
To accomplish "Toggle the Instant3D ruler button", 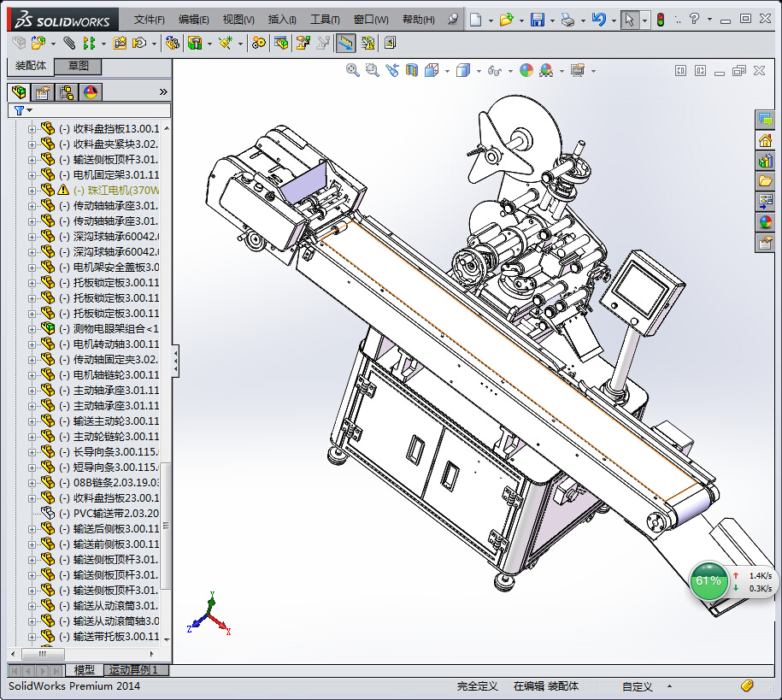I will pos(345,44).
